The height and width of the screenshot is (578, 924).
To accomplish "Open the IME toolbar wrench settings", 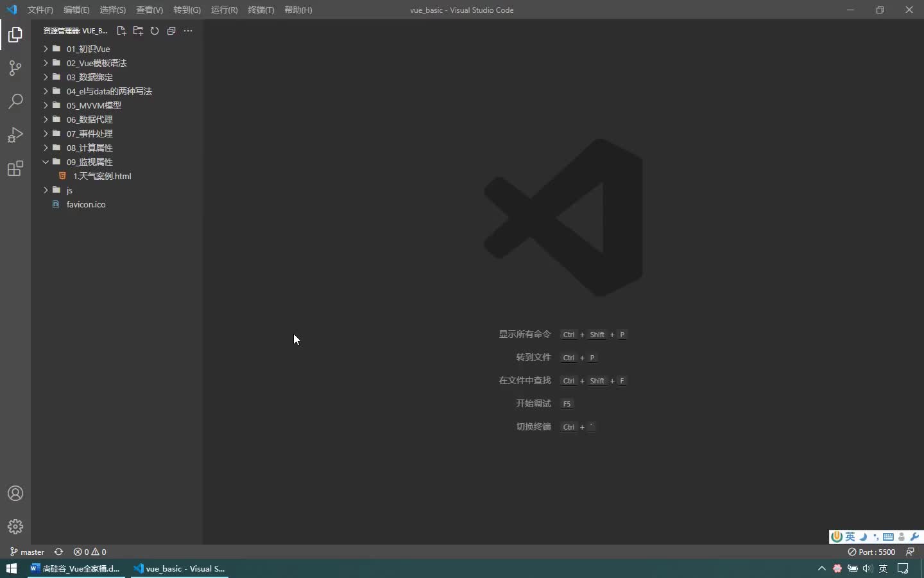I will point(915,537).
